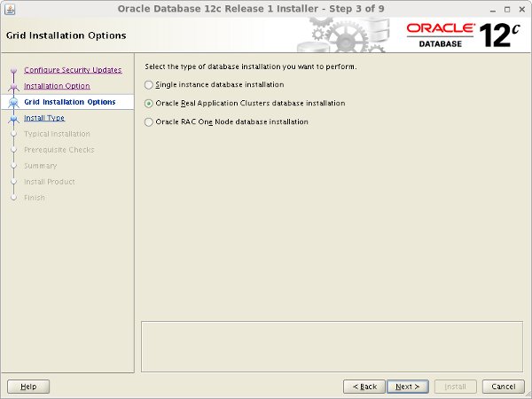The image size is (532, 399).
Task: Click the Grid Installation Options step marker
Action: coord(13,102)
